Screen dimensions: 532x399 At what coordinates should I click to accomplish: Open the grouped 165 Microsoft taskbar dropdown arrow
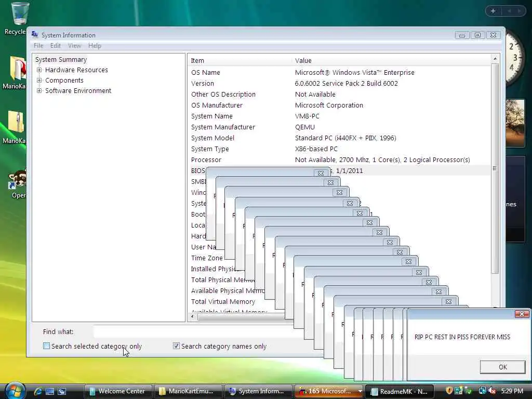point(360,391)
